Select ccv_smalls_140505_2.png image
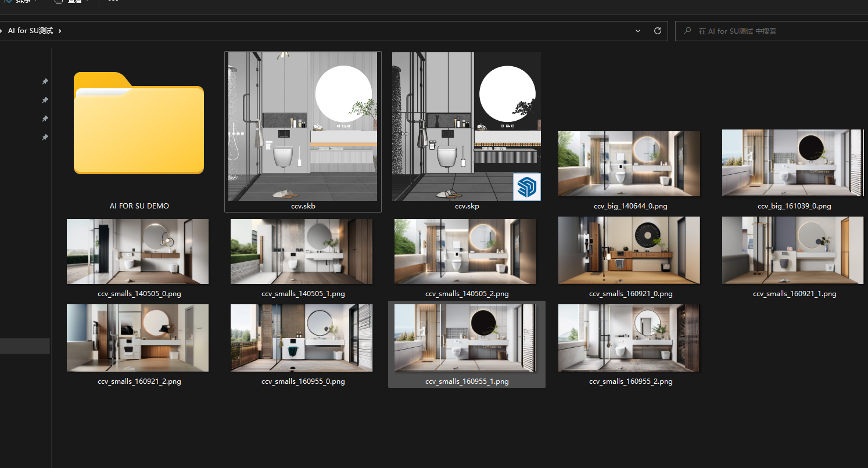This screenshot has width=868, height=468. (x=465, y=251)
